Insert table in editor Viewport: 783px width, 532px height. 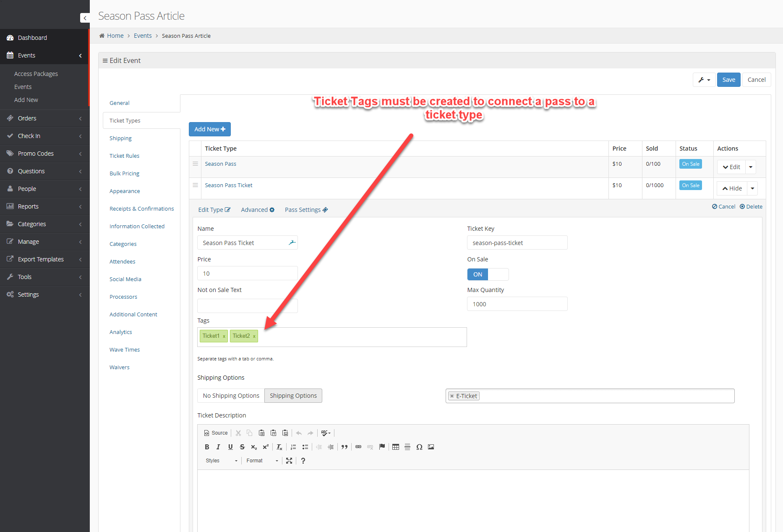pyautogui.click(x=396, y=447)
